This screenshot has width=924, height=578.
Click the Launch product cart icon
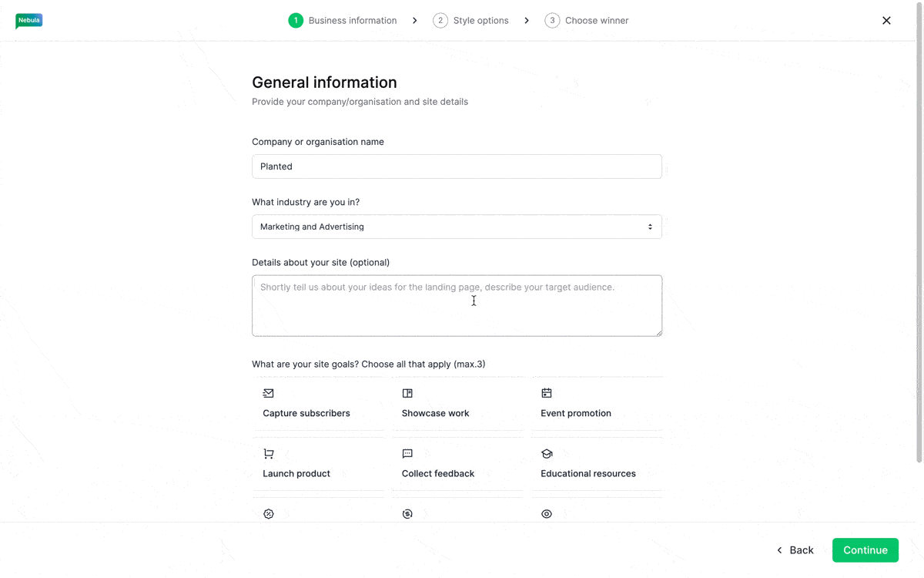click(x=268, y=454)
